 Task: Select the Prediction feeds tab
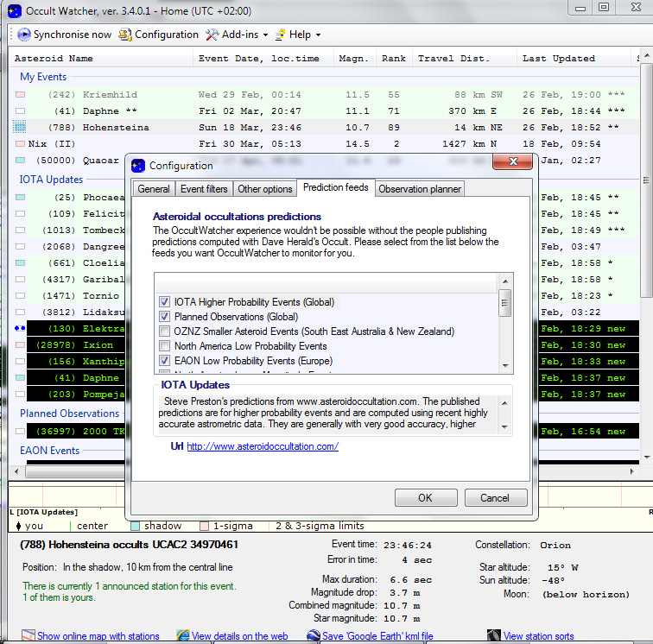click(336, 187)
